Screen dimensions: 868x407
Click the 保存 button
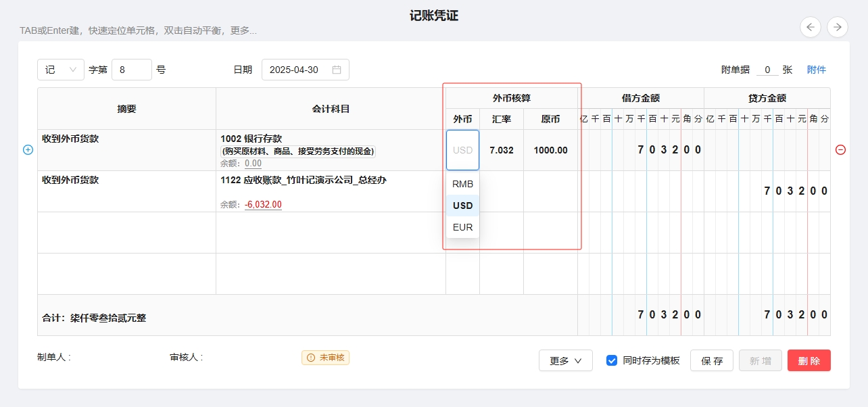[712, 360]
